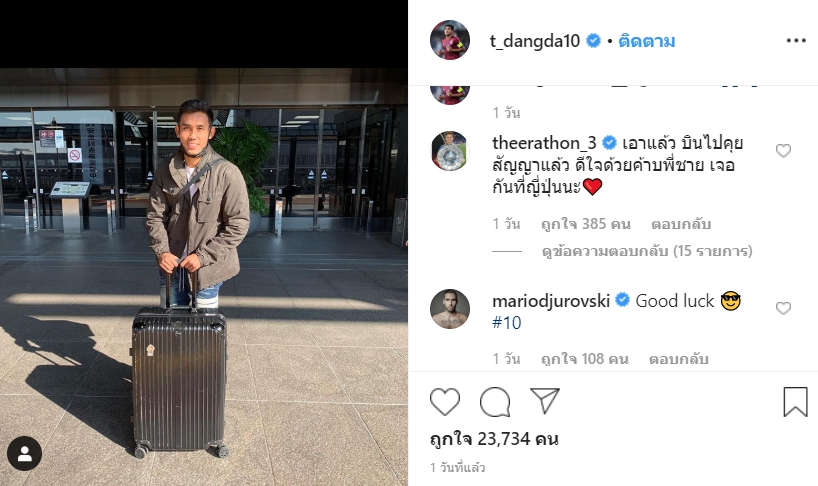This screenshot has height=486, width=818.
Task: Save the post with the bookmark icon
Action: tap(795, 402)
